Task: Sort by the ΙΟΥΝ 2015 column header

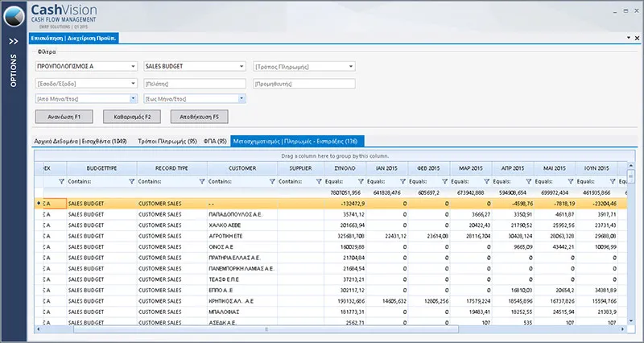Action: tap(597, 168)
